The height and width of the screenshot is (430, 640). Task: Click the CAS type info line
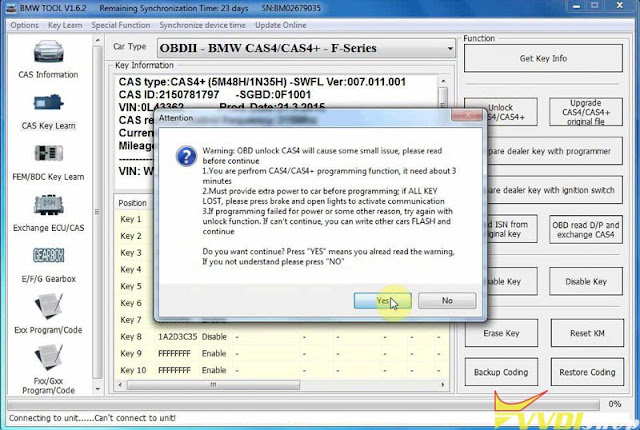coord(262,82)
